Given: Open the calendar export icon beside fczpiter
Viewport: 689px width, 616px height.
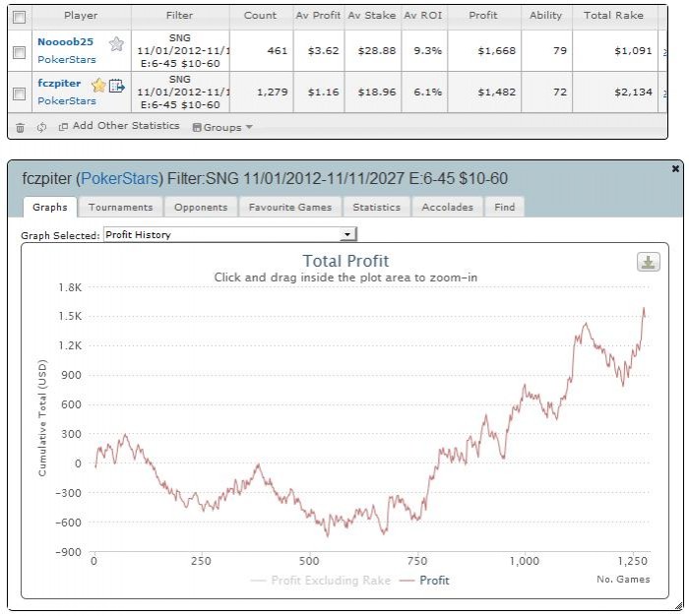Looking at the screenshot, I should (x=116, y=86).
